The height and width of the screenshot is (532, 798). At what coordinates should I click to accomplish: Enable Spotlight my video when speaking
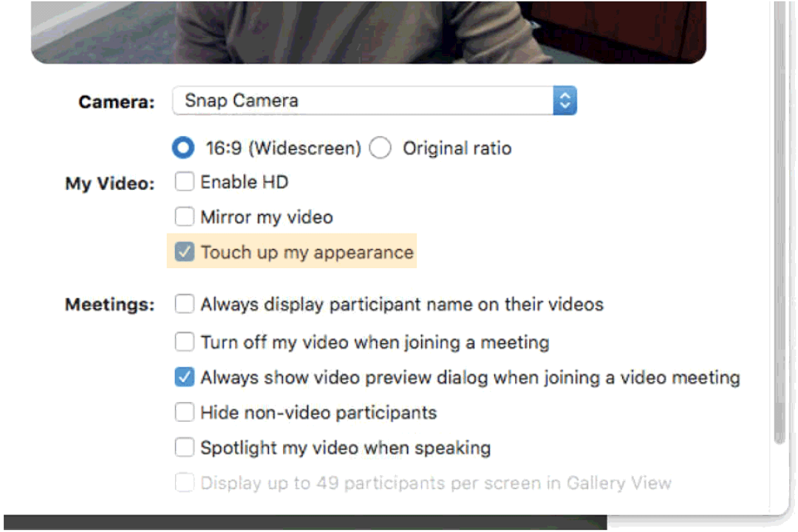[x=184, y=448]
